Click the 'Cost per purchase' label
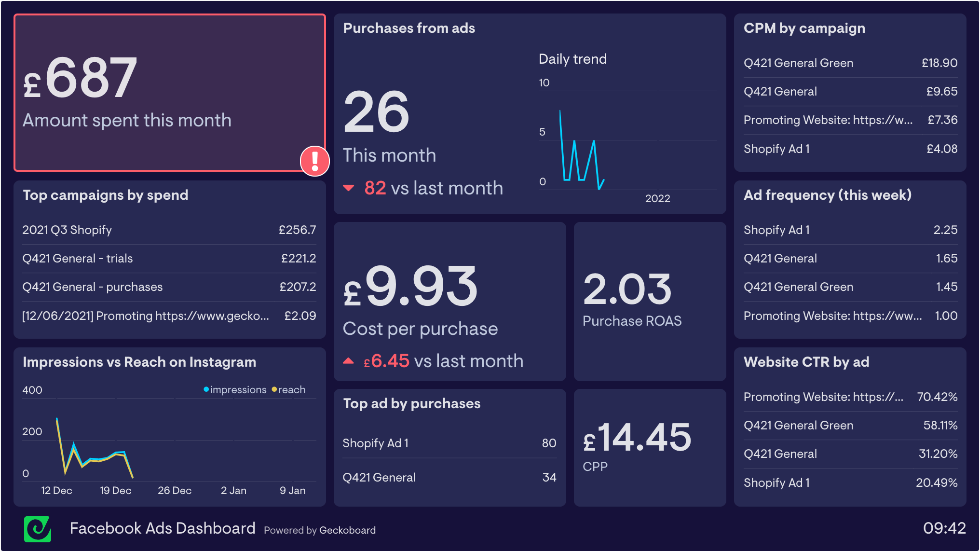This screenshot has width=980, height=551. coord(420,329)
